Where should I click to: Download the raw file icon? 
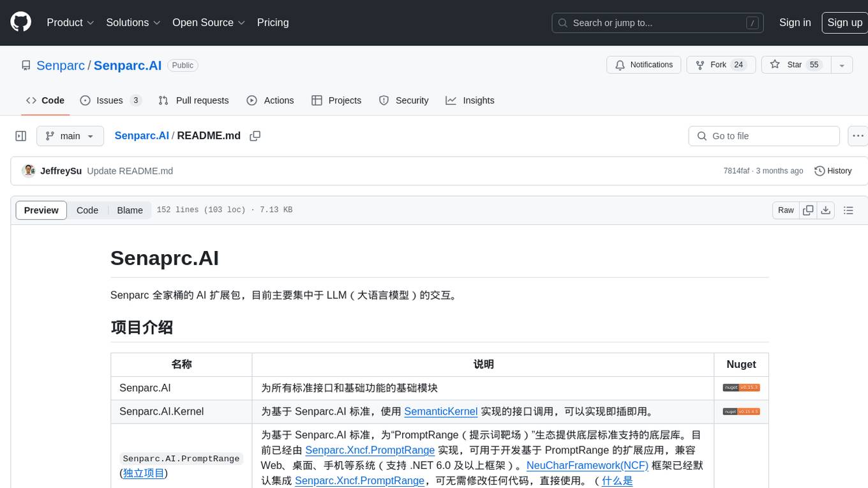coord(825,210)
